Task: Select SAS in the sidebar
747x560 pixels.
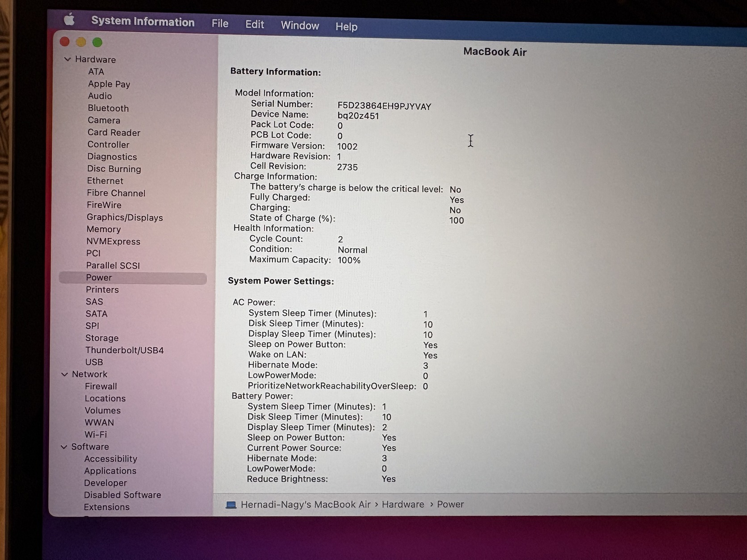Action: (x=94, y=302)
